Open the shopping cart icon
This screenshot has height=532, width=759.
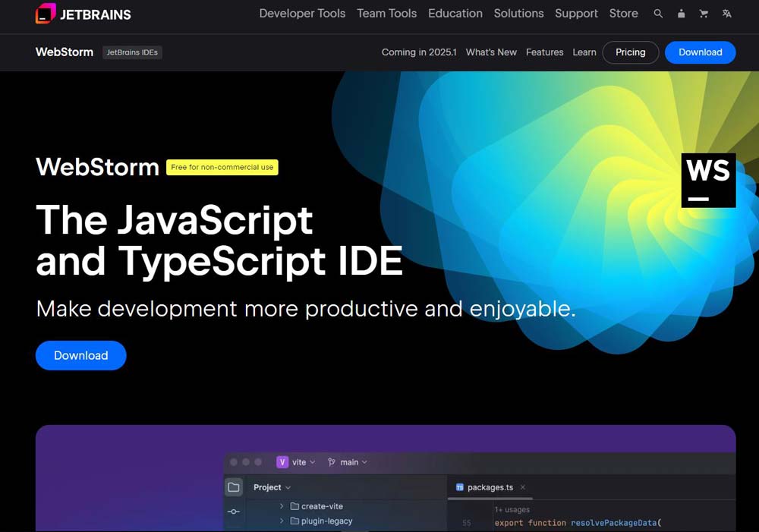pos(703,13)
